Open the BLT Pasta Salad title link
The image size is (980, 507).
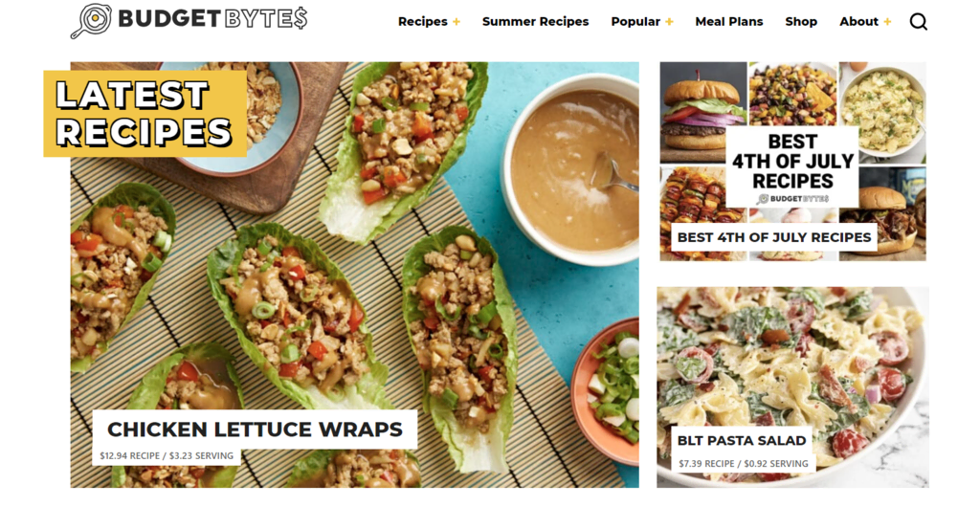(742, 441)
